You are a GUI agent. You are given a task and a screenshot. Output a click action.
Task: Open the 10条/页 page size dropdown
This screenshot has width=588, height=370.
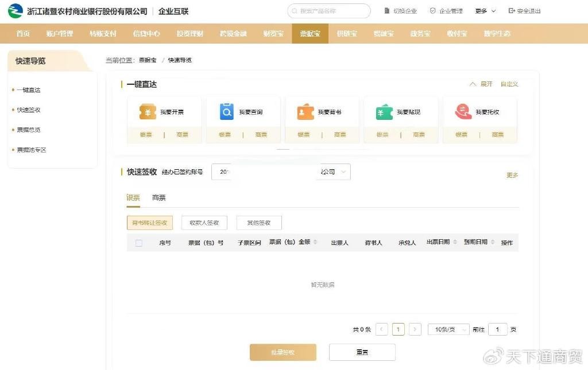448,329
